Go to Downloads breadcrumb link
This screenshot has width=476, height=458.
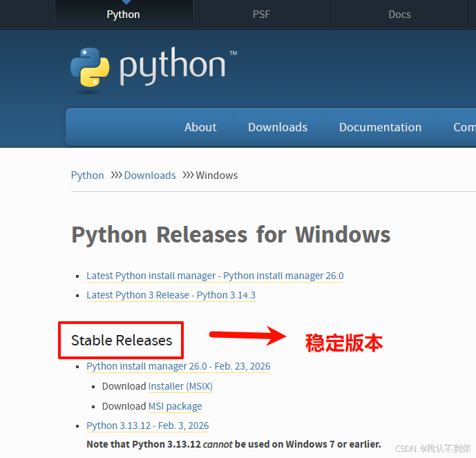pyautogui.click(x=150, y=175)
